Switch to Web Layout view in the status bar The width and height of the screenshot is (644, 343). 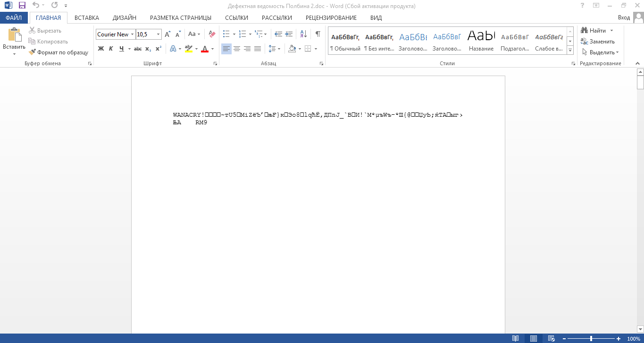coord(551,338)
